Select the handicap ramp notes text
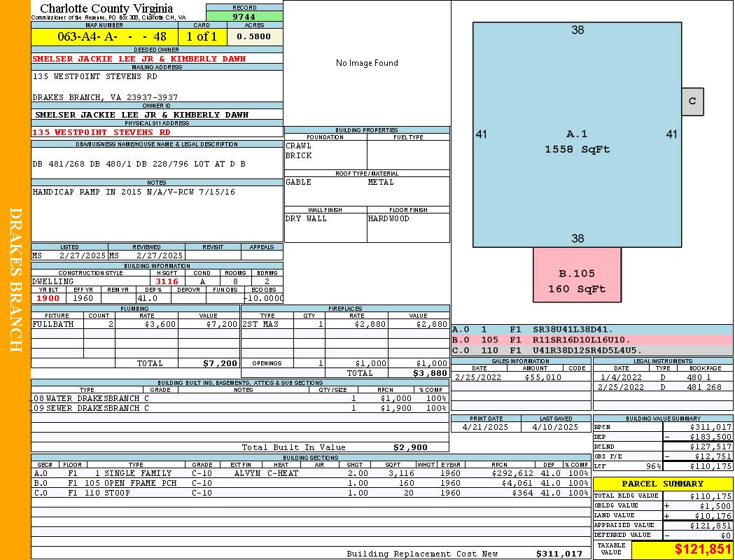The height and width of the screenshot is (560, 735). click(134, 192)
